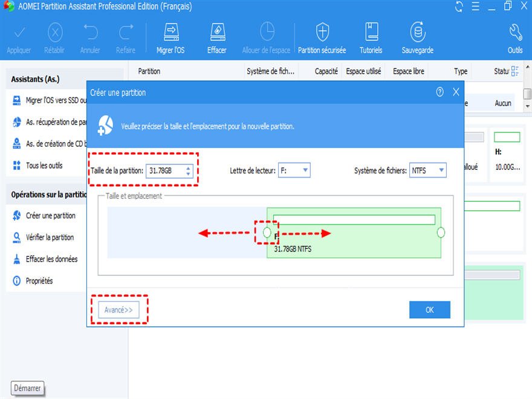Image resolution: width=532 pixels, height=399 pixels.
Task: Toggle the partition list view icon
Action: point(514,71)
